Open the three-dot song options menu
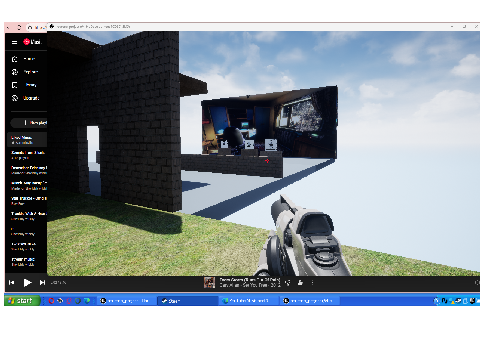Image resolution: width=480 pixels, height=360 pixels. click(312, 283)
